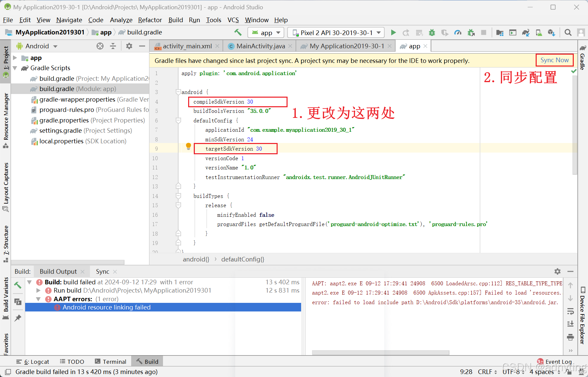
Task: Click the Debug app bug icon
Action: tap(432, 32)
